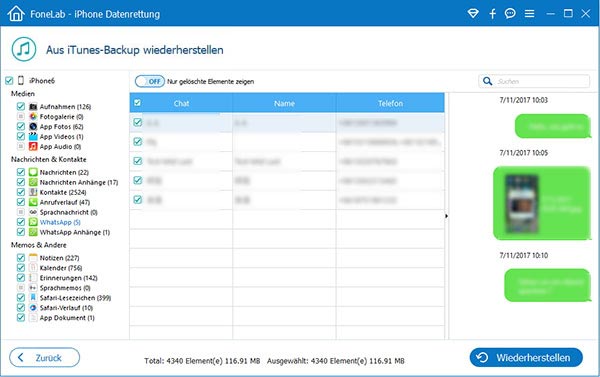Click the music note iTunes backup icon
Image resolution: width=600 pixels, height=377 pixels.
[24, 49]
